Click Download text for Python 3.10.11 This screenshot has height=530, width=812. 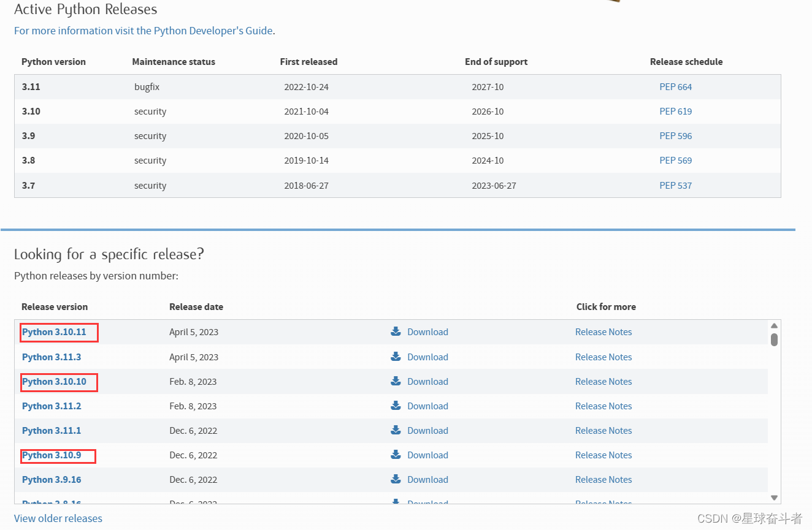pos(427,332)
